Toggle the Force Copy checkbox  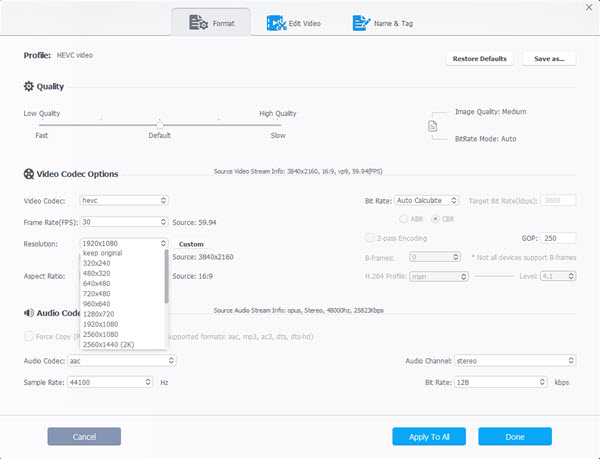(29, 336)
